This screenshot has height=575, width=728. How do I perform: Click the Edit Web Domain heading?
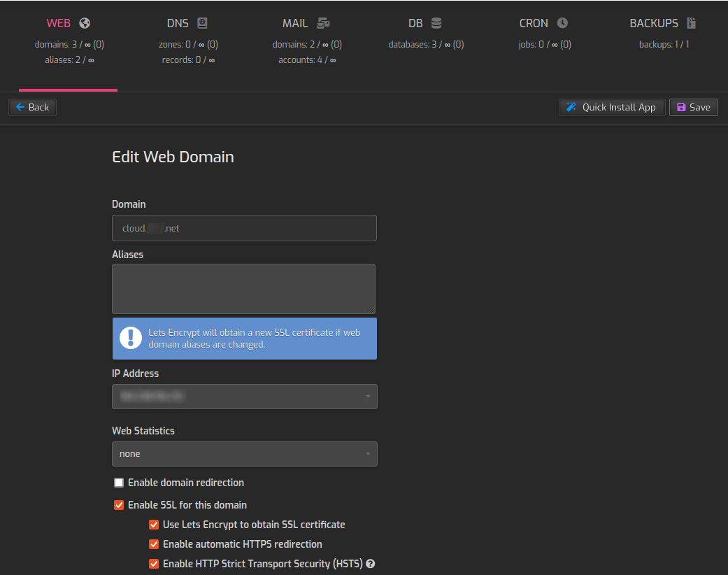[173, 157]
